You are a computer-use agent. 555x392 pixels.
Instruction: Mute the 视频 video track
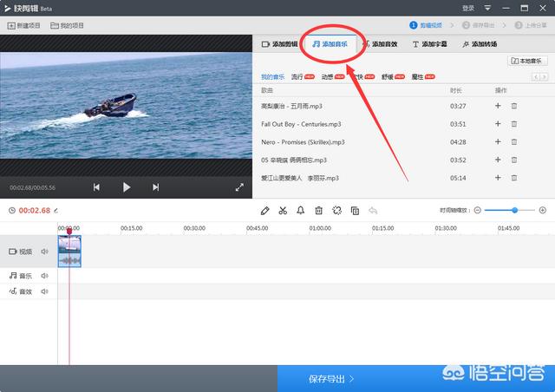click(44, 252)
